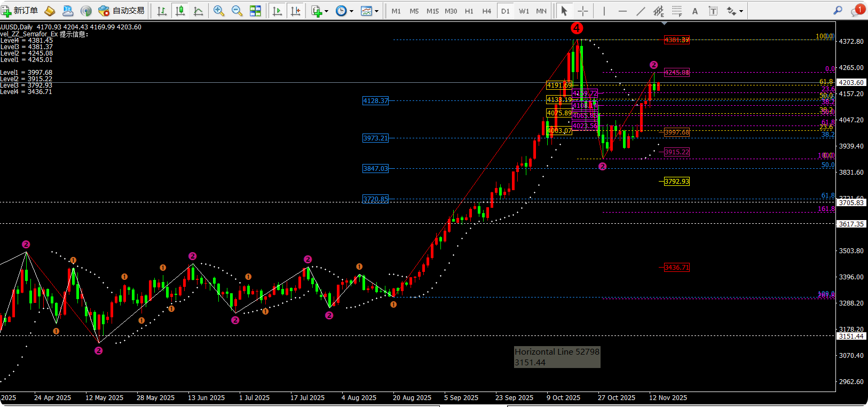
Task: Switch chart to bar chart mode
Action: (162, 11)
